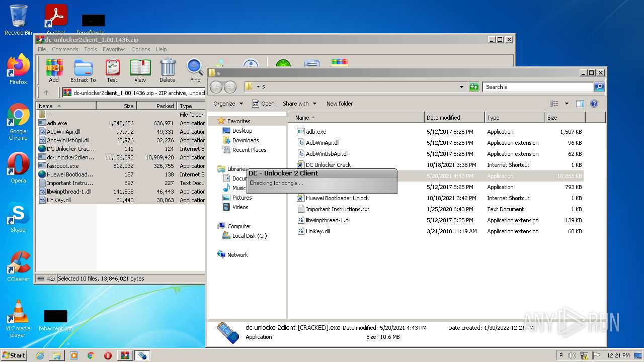Toggle the preview pane icon in Explorer
This screenshot has width=644, height=362.
pyautogui.click(x=580, y=104)
